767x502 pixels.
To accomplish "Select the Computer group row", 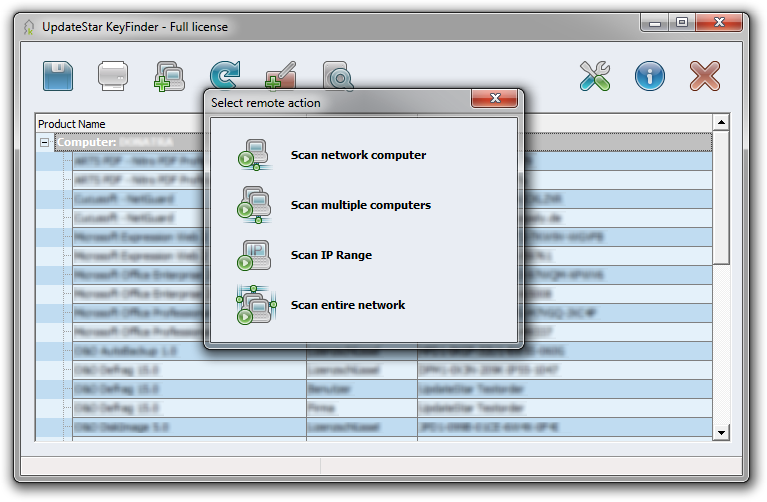I will point(383,142).
